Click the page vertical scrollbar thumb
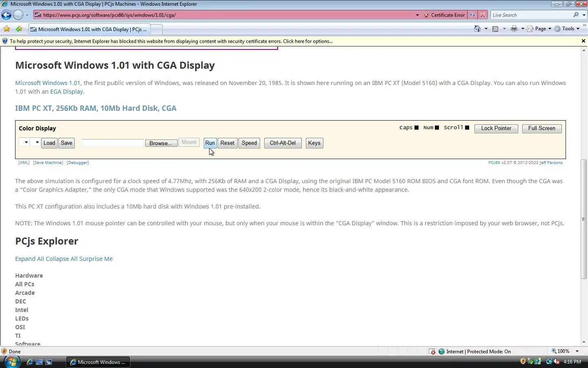Image resolution: width=588 pixels, height=368 pixels. [584, 219]
